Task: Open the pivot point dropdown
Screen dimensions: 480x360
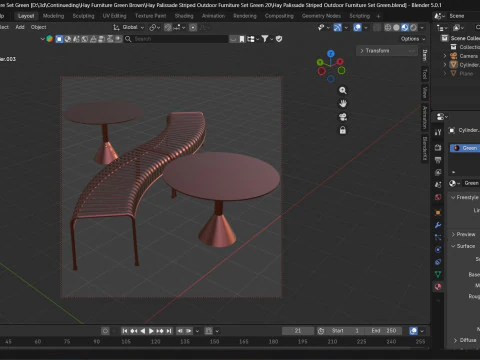Action: click(x=155, y=27)
